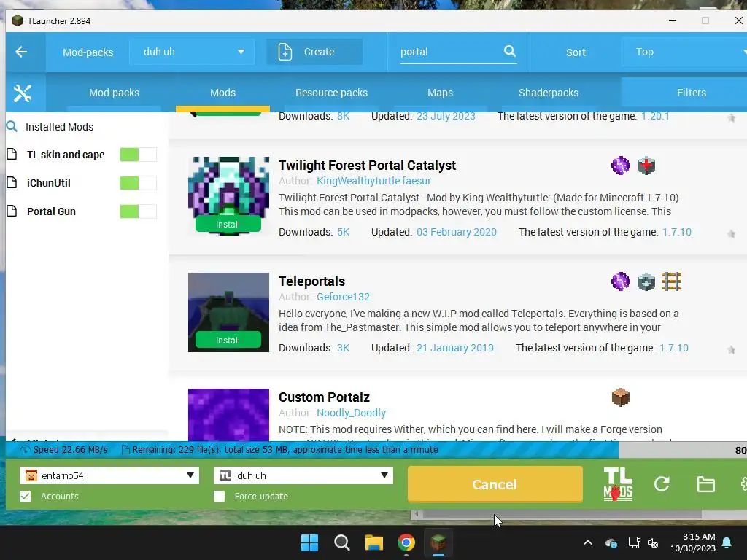Click the system clock showing 3:15 AM
The height and width of the screenshot is (560, 747).
point(693,542)
